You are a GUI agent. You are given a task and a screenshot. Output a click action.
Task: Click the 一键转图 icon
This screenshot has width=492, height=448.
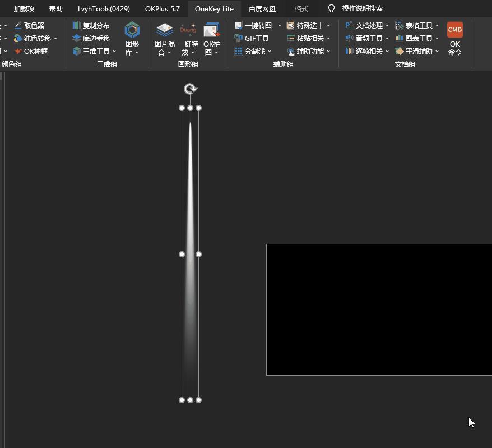pos(239,25)
